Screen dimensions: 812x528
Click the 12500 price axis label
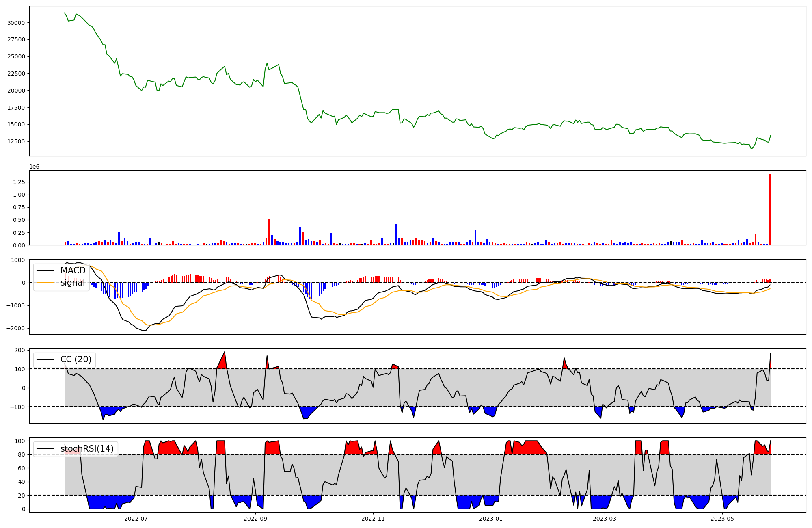[x=16, y=142]
